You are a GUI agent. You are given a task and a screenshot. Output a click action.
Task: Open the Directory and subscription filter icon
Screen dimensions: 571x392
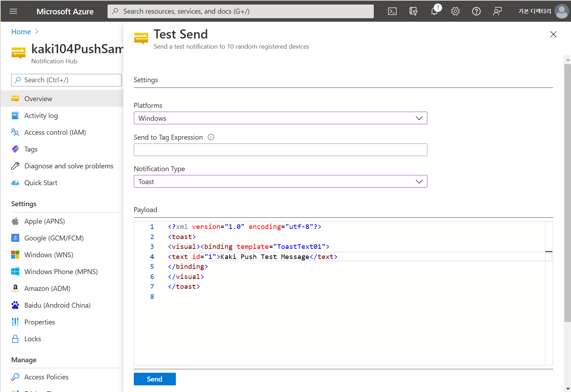(413, 11)
